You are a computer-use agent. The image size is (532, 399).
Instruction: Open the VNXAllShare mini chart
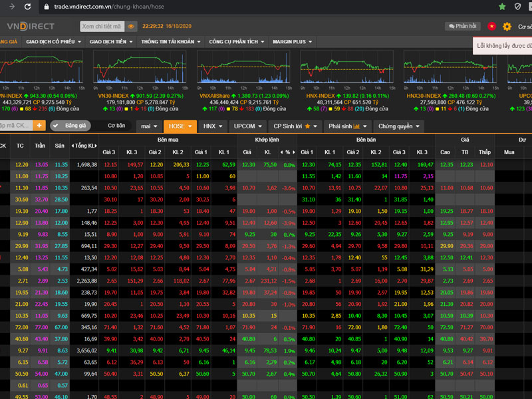coord(243,67)
